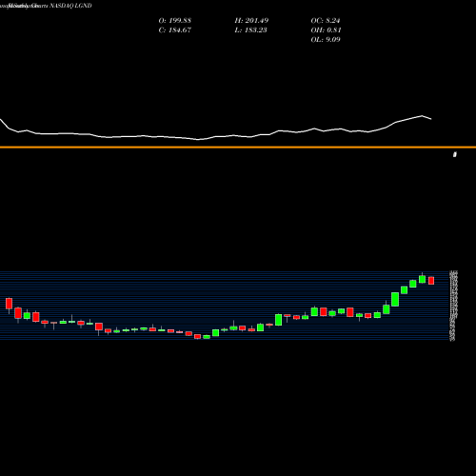Click the final red candlestick on the chart
This screenshot has height=476, width=476.
(431, 281)
